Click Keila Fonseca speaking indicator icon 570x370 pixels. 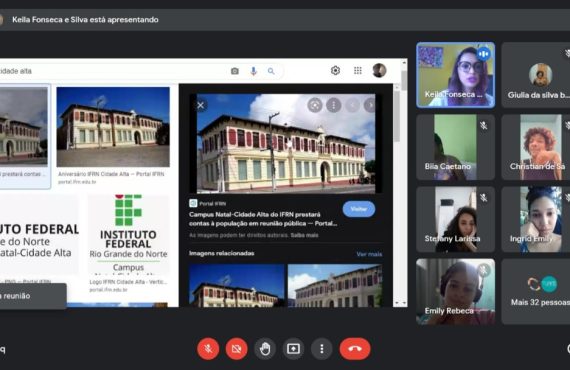[x=483, y=54]
